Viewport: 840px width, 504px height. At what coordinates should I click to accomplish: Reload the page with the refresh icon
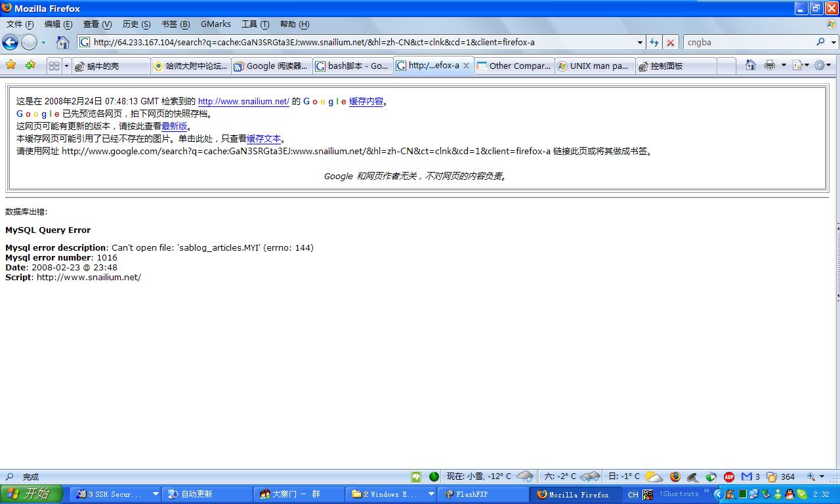pyautogui.click(x=654, y=43)
